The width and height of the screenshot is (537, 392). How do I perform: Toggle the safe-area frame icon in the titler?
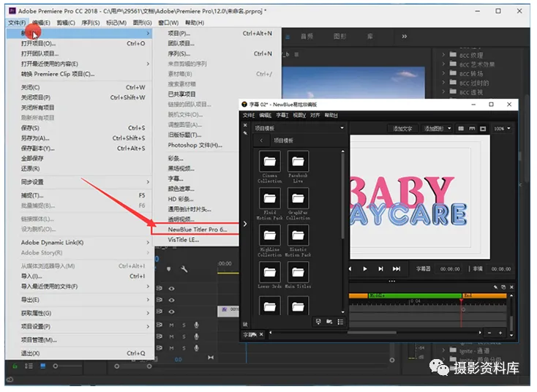483,129
